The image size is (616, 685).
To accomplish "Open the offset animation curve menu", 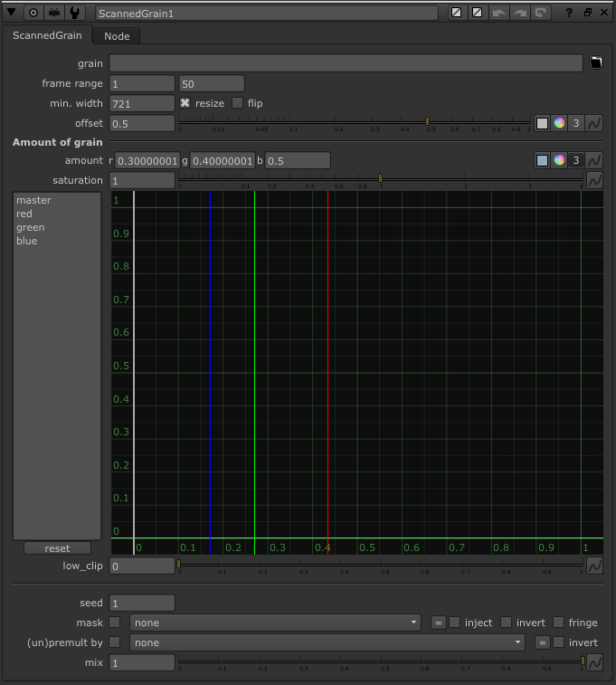I will tap(594, 123).
